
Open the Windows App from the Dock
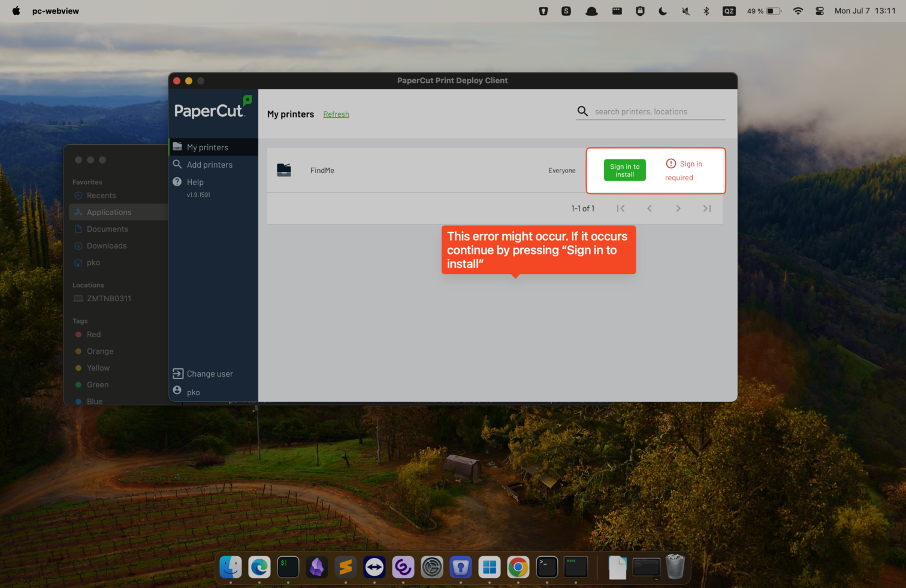pyautogui.click(x=490, y=567)
